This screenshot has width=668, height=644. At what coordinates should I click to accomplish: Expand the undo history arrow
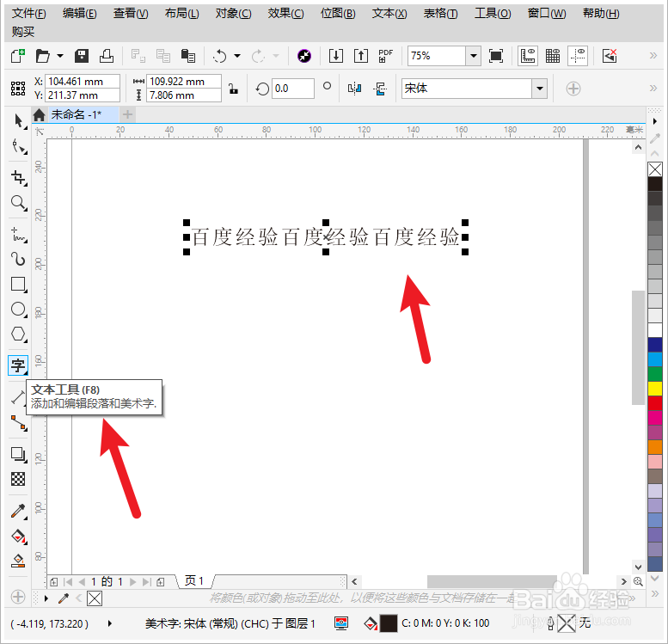[237, 56]
